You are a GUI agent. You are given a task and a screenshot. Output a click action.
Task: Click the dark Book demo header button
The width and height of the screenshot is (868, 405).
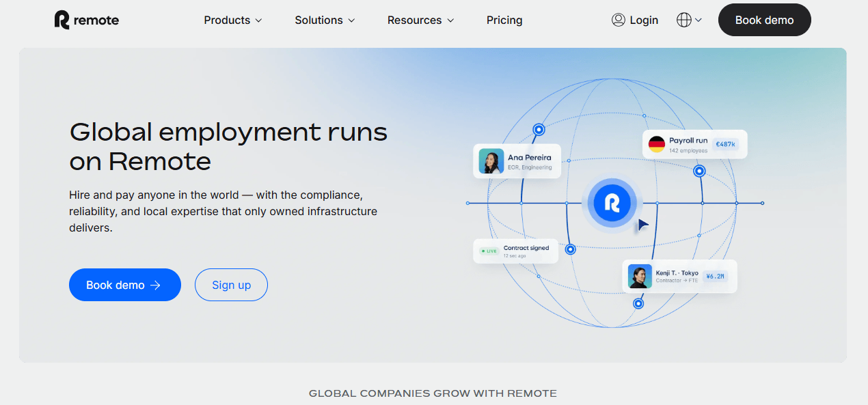point(765,20)
